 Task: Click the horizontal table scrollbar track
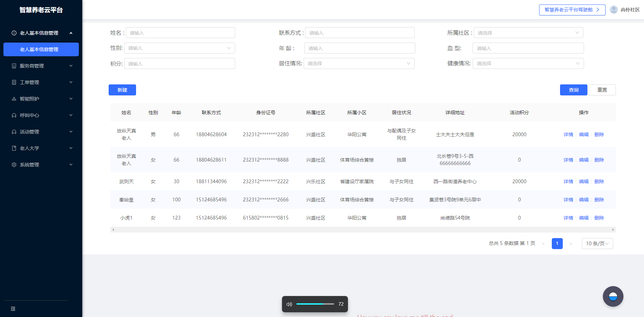click(363, 230)
